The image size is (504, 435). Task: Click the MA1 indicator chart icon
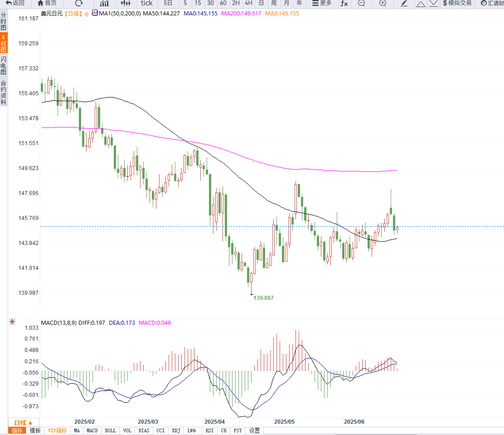(95, 13)
